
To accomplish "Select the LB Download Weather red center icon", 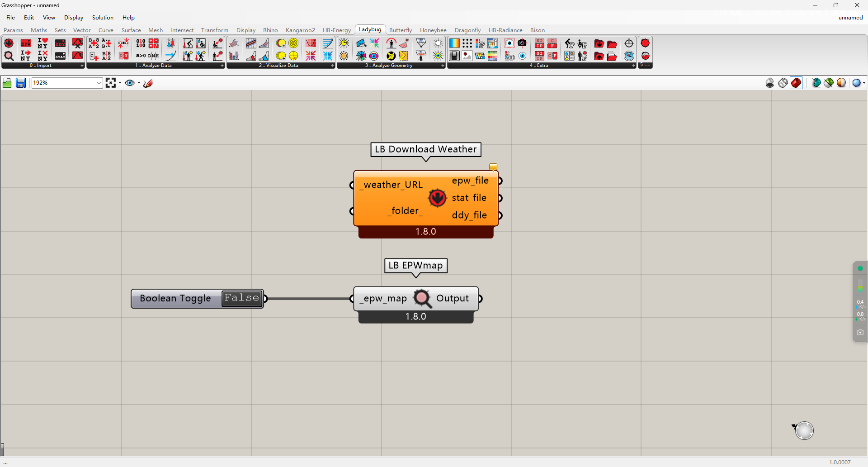I will coord(437,198).
